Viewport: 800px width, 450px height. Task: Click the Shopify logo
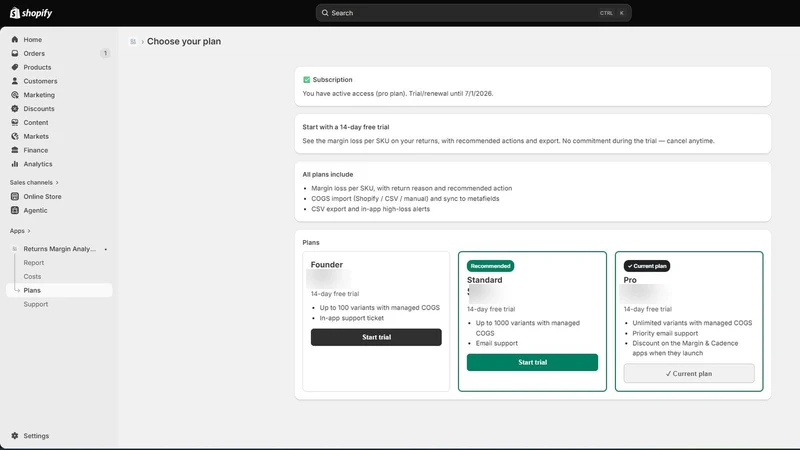(31, 13)
